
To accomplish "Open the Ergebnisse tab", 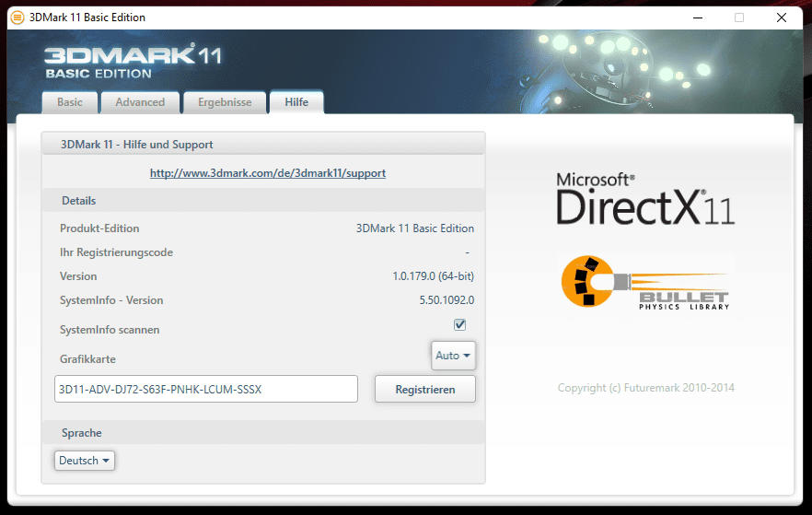I will point(225,102).
